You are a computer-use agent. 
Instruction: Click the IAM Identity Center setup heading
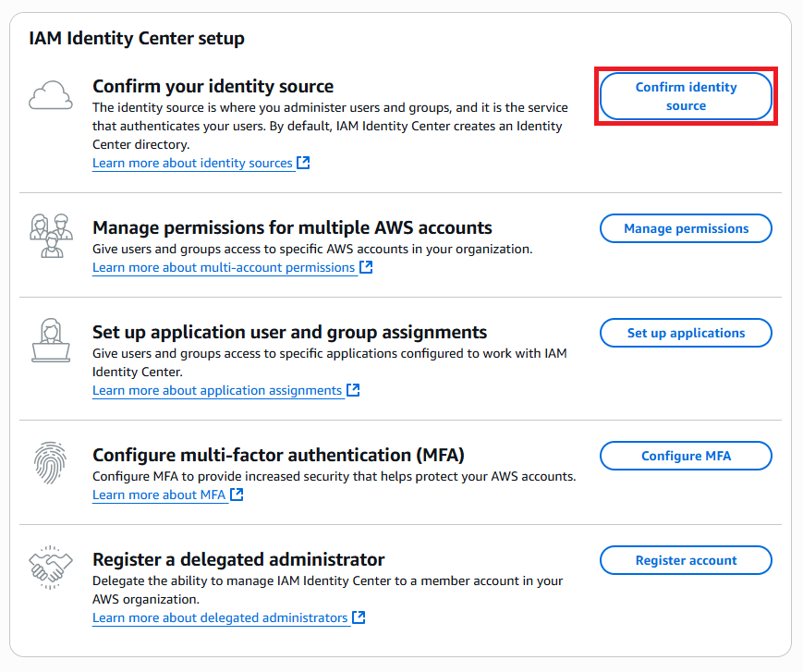[x=137, y=39]
